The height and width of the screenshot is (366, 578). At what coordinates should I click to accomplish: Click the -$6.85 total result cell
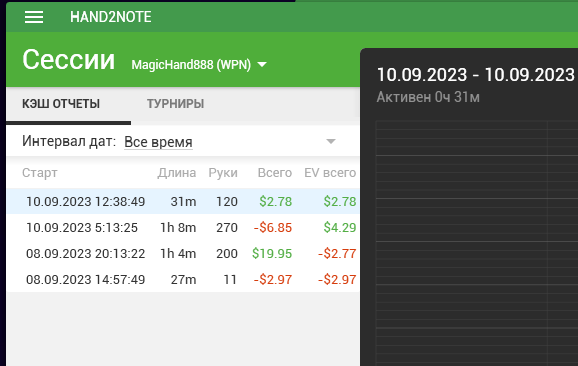(273, 227)
